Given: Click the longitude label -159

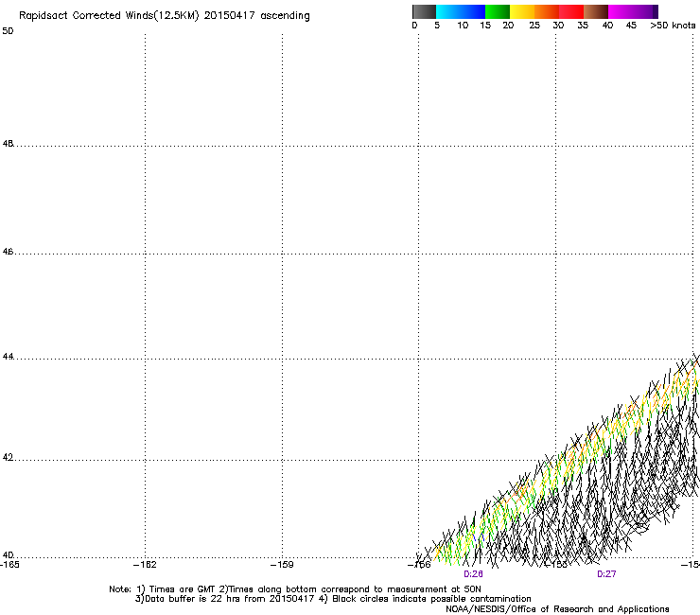Looking at the screenshot, I should coord(282,565).
